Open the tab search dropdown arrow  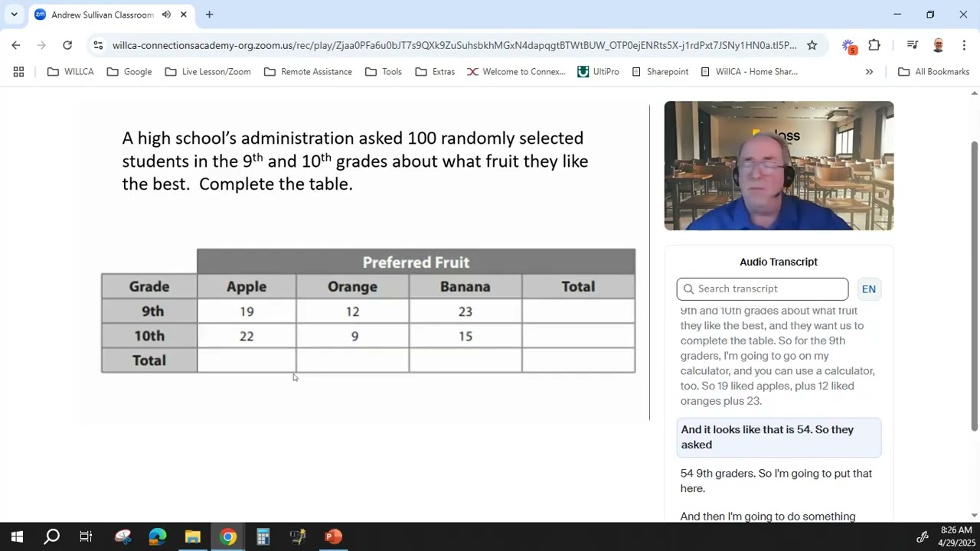14,15
